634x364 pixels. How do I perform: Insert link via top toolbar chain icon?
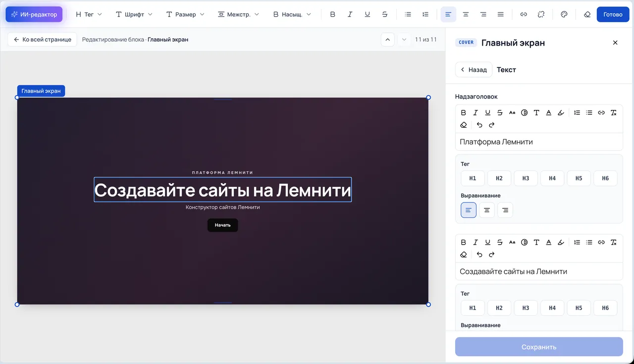[524, 14]
